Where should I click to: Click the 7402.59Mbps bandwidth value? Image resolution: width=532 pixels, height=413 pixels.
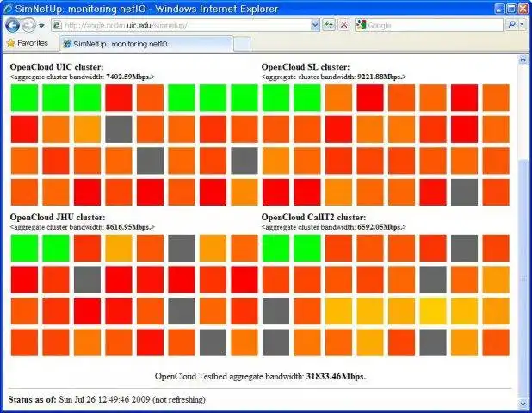tap(128, 77)
